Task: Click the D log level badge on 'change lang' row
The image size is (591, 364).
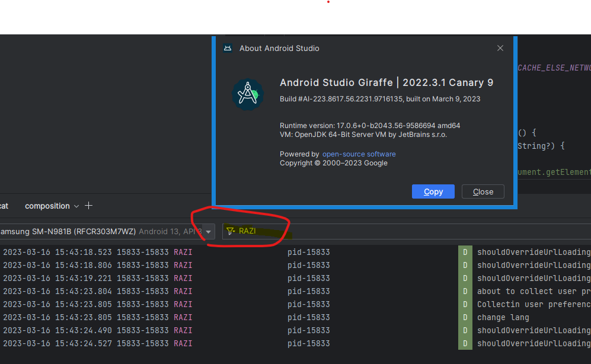Action: (x=465, y=317)
